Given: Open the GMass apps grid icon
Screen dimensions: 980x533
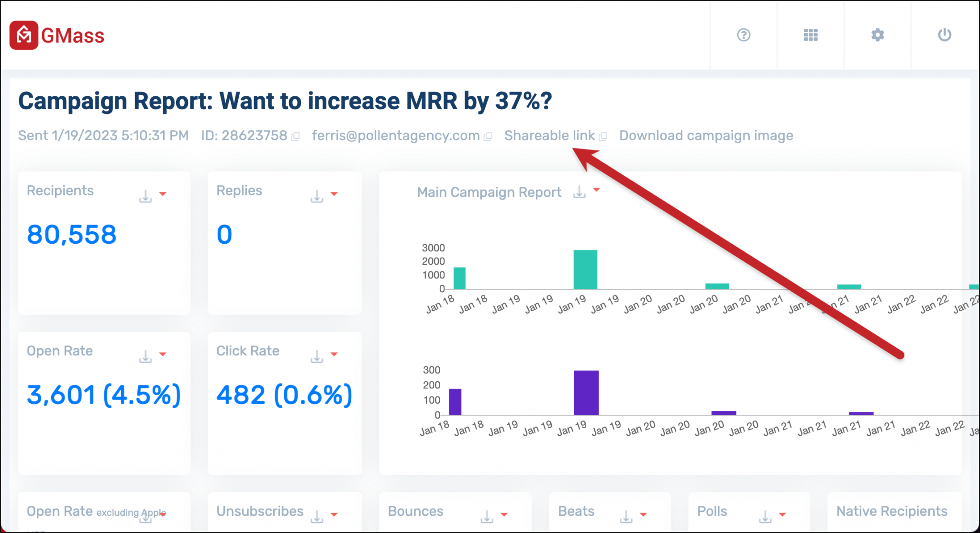Looking at the screenshot, I should coord(811,35).
